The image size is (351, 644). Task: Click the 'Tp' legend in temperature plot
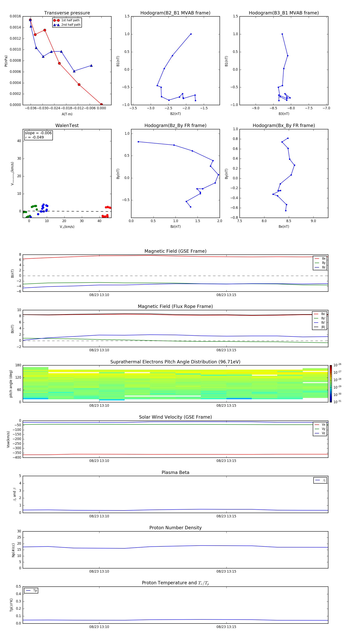click(x=31, y=591)
